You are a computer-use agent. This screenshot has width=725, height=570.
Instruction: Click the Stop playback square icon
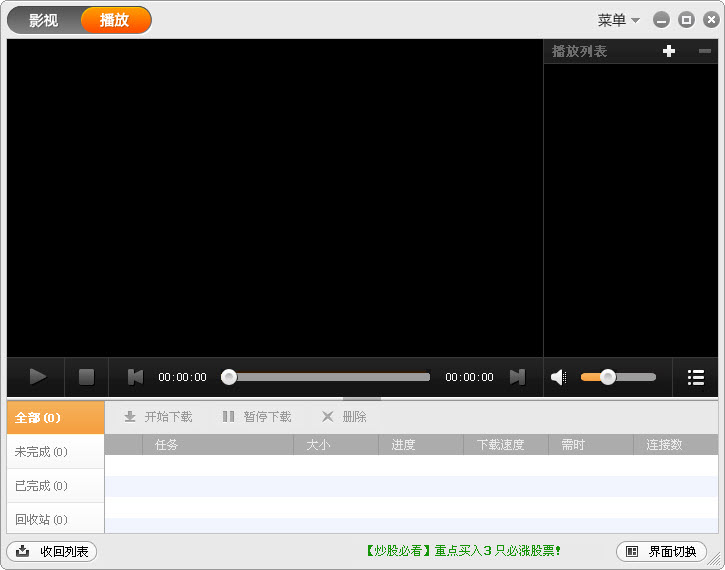coord(87,377)
